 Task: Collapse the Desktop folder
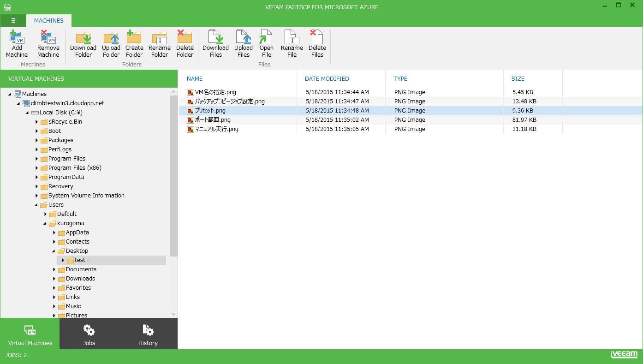coord(54,251)
